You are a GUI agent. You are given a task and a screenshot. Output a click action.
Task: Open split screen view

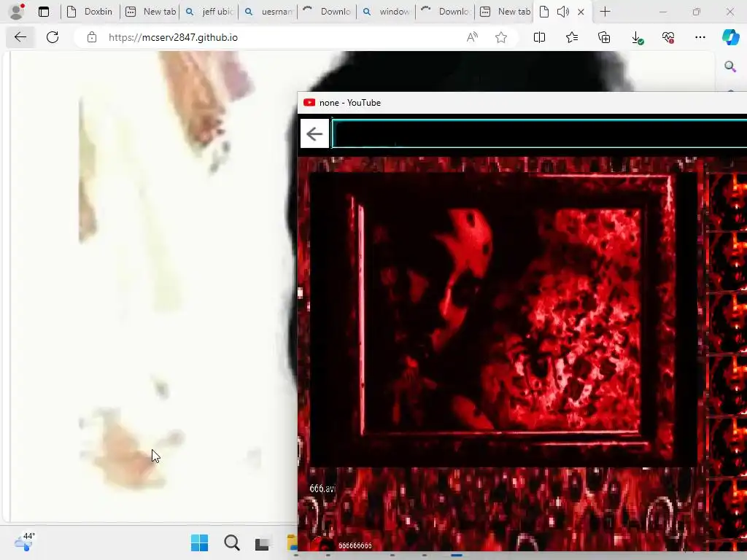coord(539,37)
